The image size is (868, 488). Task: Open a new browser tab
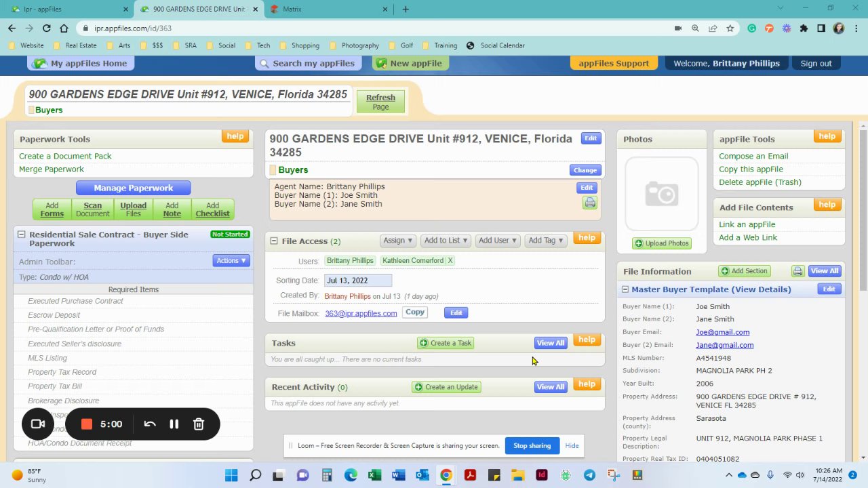point(406,9)
